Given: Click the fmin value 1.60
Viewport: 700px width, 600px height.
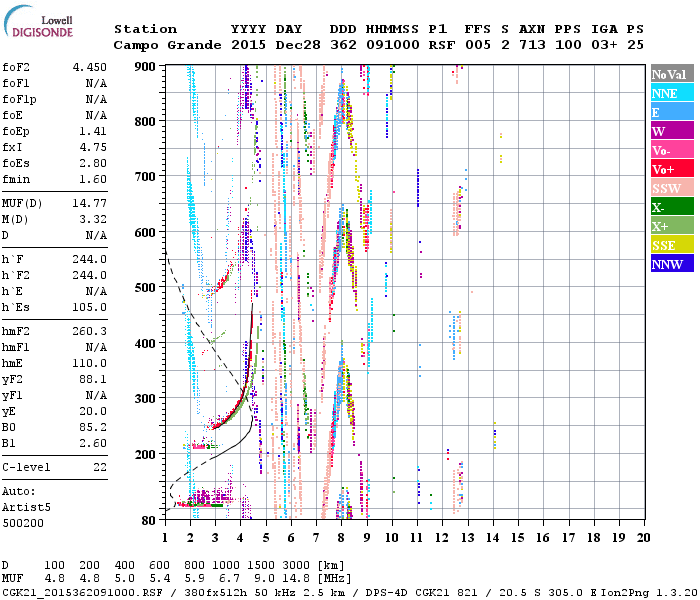Looking at the screenshot, I should tap(93, 179).
